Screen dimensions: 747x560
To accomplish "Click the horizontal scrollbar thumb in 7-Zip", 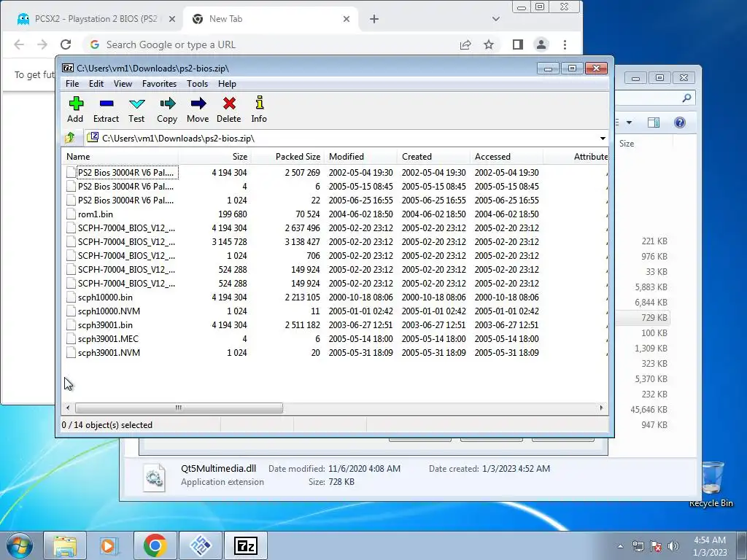I will click(x=179, y=408).
